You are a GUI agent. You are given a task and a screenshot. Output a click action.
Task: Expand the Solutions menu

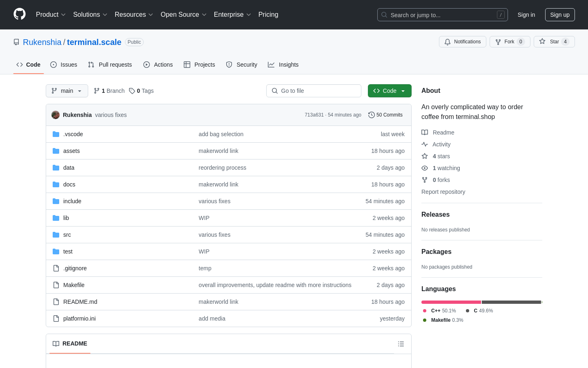pyautogui.click(x=90, y=14)
